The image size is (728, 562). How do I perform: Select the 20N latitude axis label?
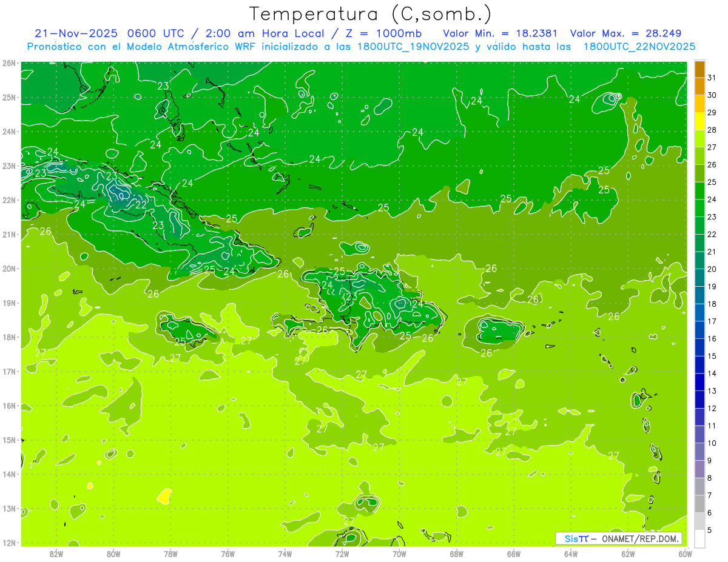pyautogui.click(x=9, y=269)
